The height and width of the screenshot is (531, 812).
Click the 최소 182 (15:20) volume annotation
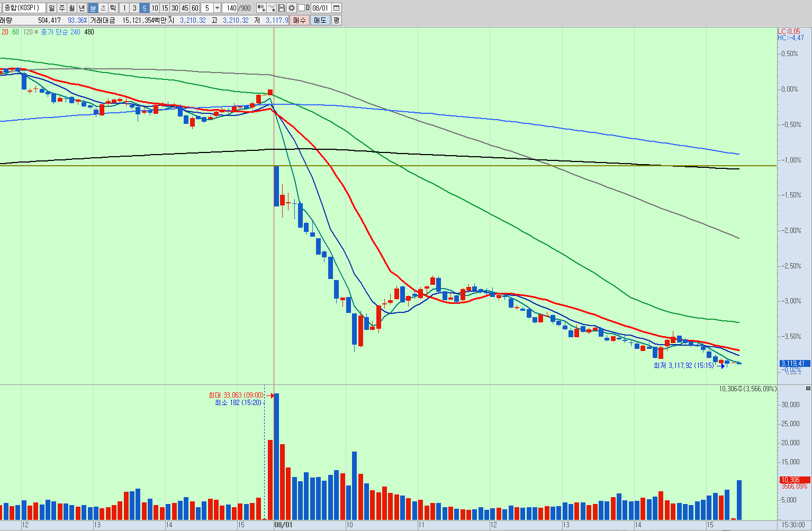(x=238, y=402)
